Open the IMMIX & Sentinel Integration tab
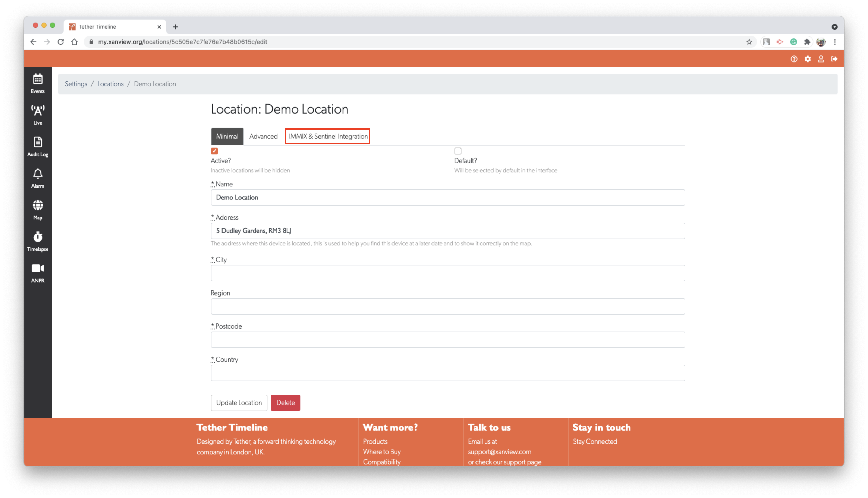868x498 pixels. point(328,136)
